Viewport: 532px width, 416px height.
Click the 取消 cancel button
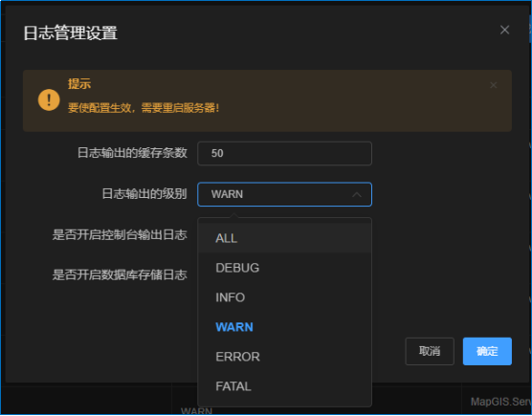pos(430,351)
